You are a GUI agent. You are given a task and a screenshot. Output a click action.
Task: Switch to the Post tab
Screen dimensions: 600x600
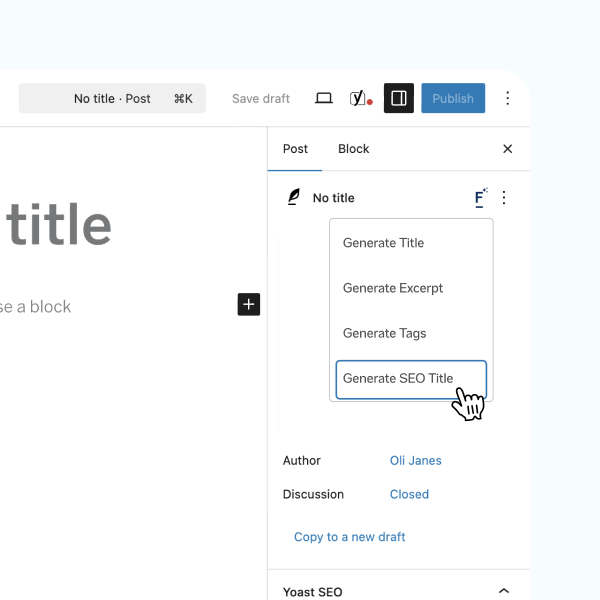click(295, 149)
